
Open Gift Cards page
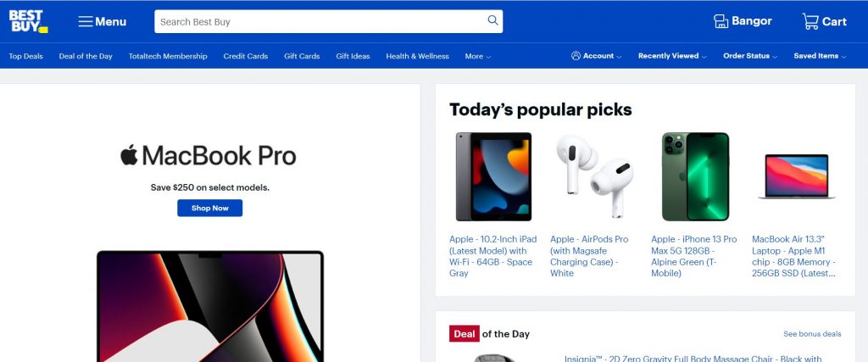(302, 57)
